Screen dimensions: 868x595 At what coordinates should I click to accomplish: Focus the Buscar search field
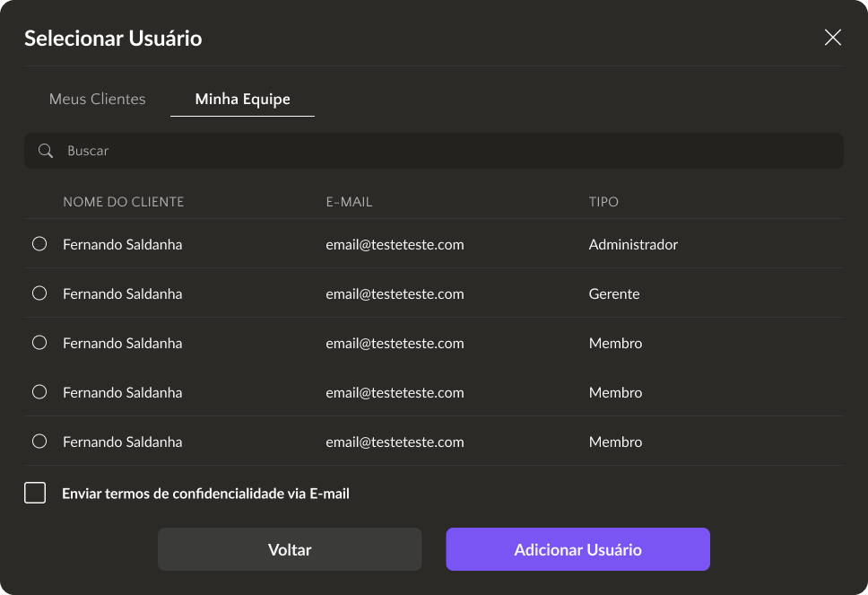point(448,151)
